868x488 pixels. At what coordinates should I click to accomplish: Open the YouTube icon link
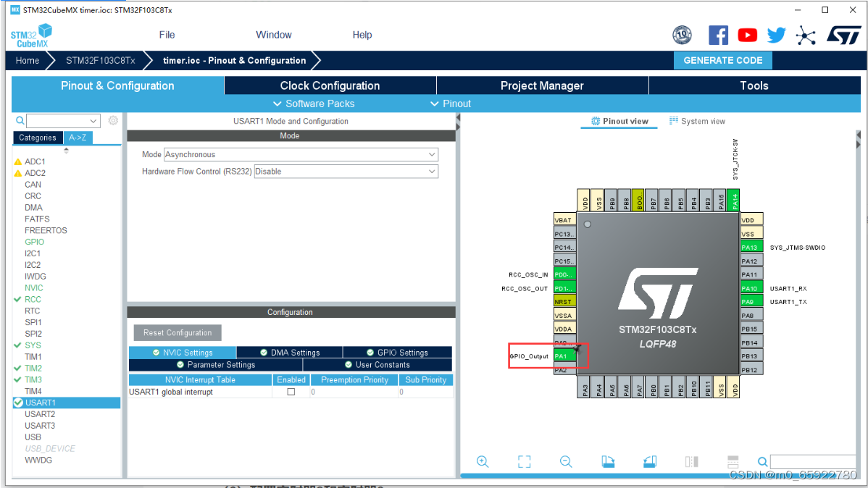[747, 35]
